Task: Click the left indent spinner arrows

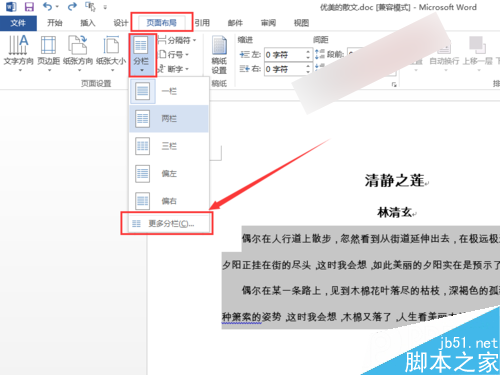Action: [308, 55]
